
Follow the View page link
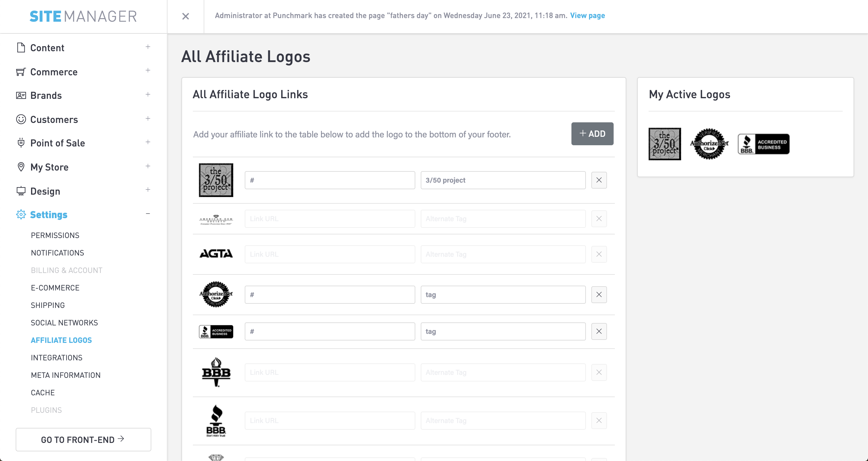click(x=587, y=15)
